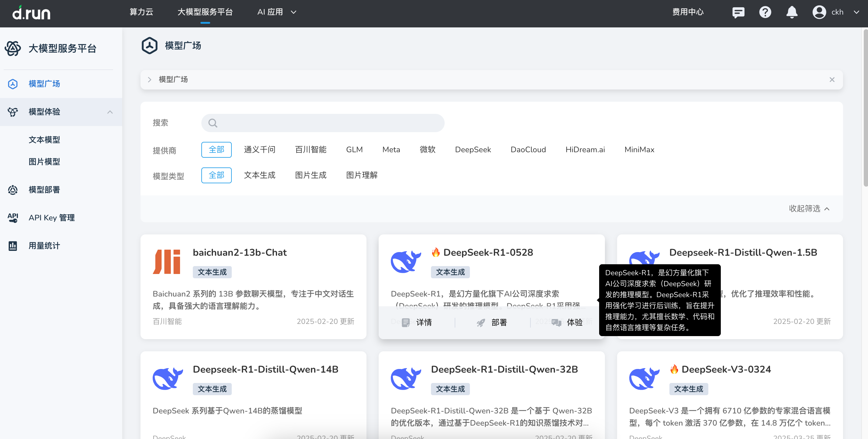Click the 用量统计 sidebar icon

(x=13, y=246)
